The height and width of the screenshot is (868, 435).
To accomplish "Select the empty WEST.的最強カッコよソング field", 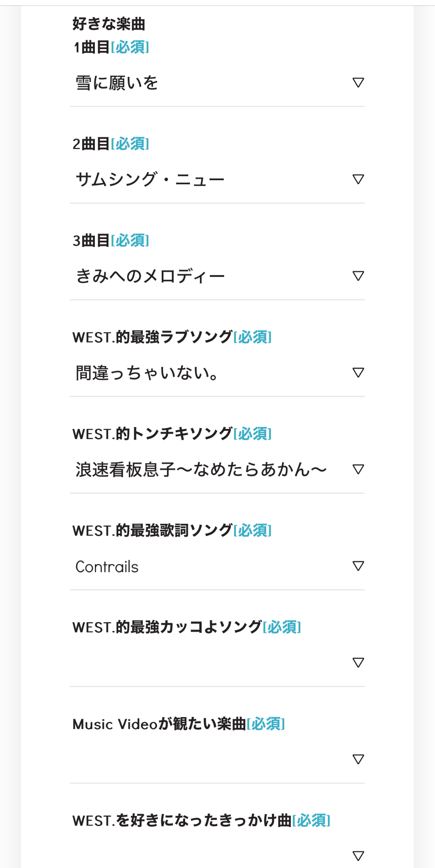I will [x=212, y=663].
